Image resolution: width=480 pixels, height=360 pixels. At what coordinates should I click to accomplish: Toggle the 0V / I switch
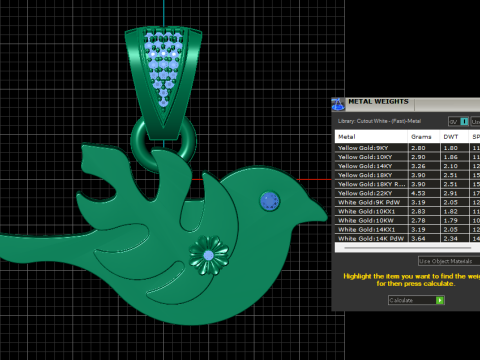(458, 122)
